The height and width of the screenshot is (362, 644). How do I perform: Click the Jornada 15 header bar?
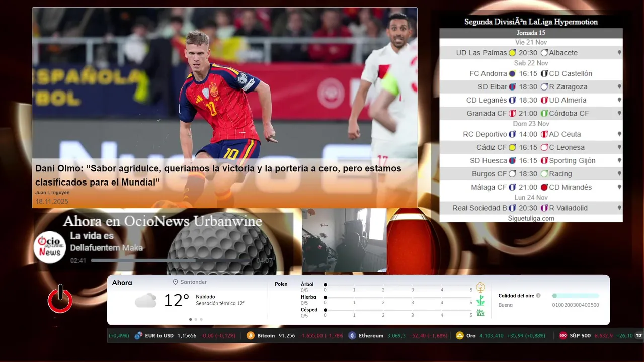click(x=531, y=33)
